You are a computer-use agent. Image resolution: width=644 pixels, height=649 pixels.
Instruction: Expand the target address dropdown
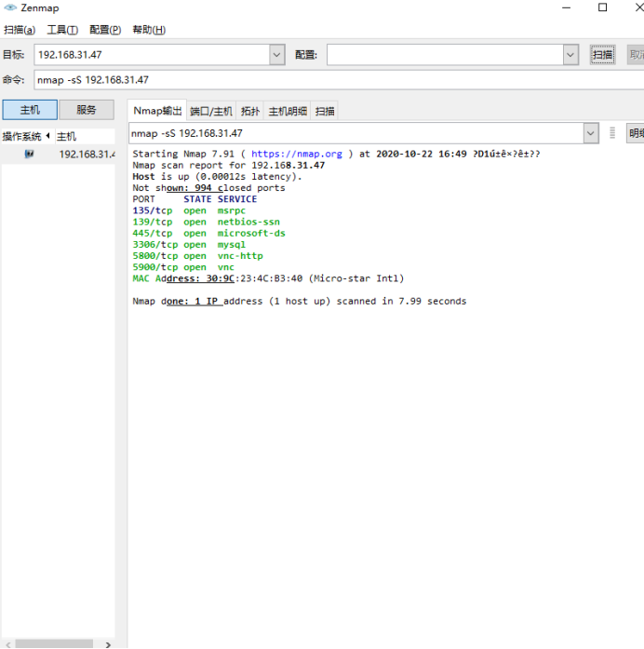(x=277, y=55)
